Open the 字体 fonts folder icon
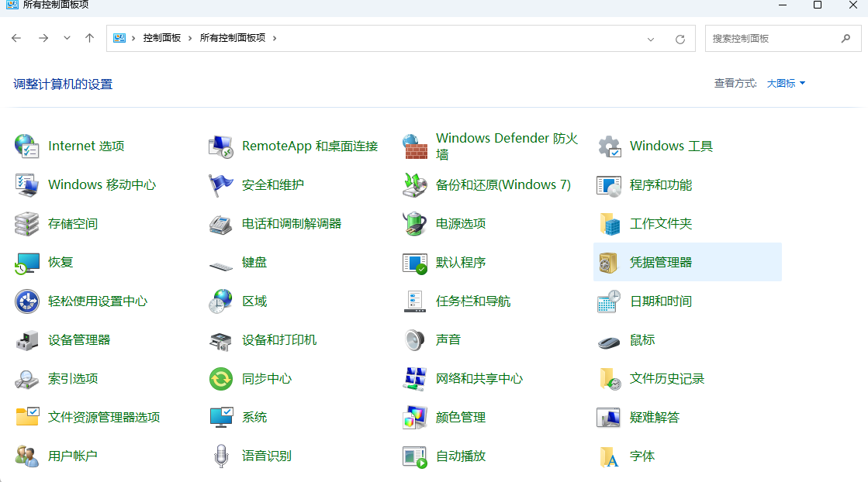 (x=609, y=456)
